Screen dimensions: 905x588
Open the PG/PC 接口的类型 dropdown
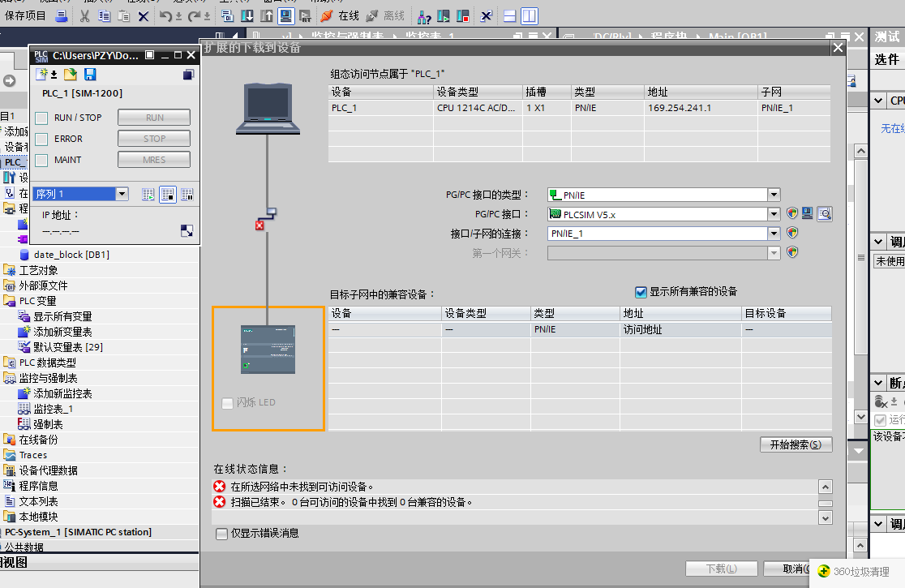[x=774, y=195]
